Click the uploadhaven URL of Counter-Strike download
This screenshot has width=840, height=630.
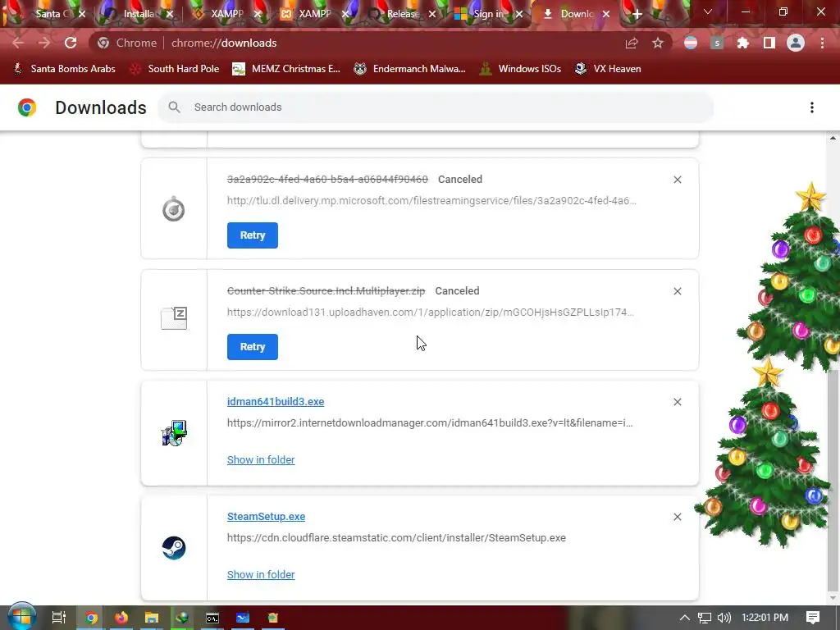point(430,313)
